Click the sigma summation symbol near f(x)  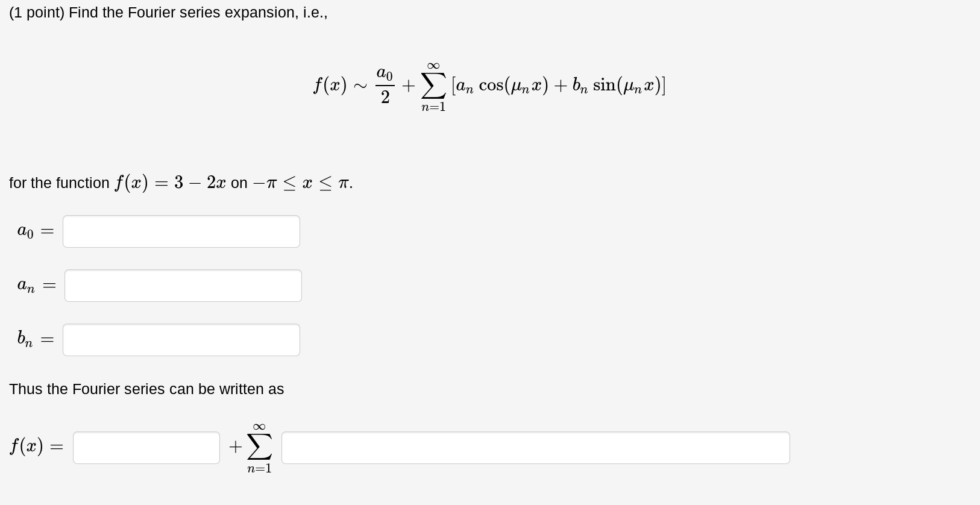[x=259, y=447]
